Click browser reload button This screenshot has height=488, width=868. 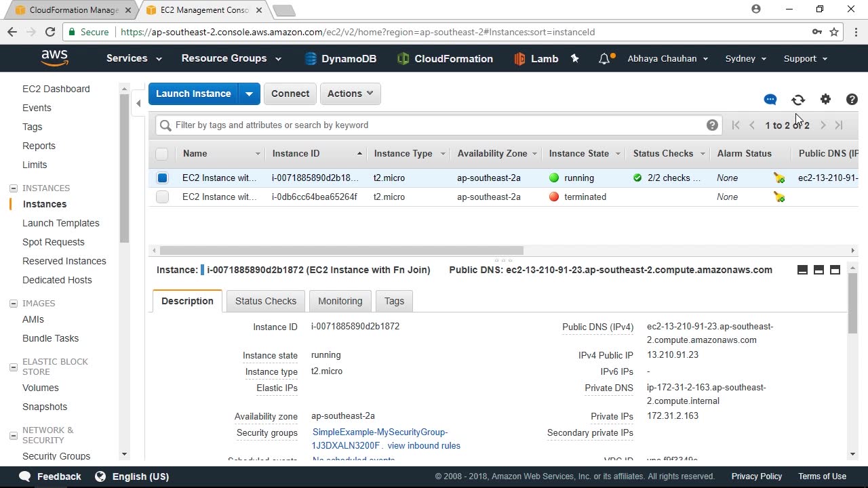coord(50,32)
